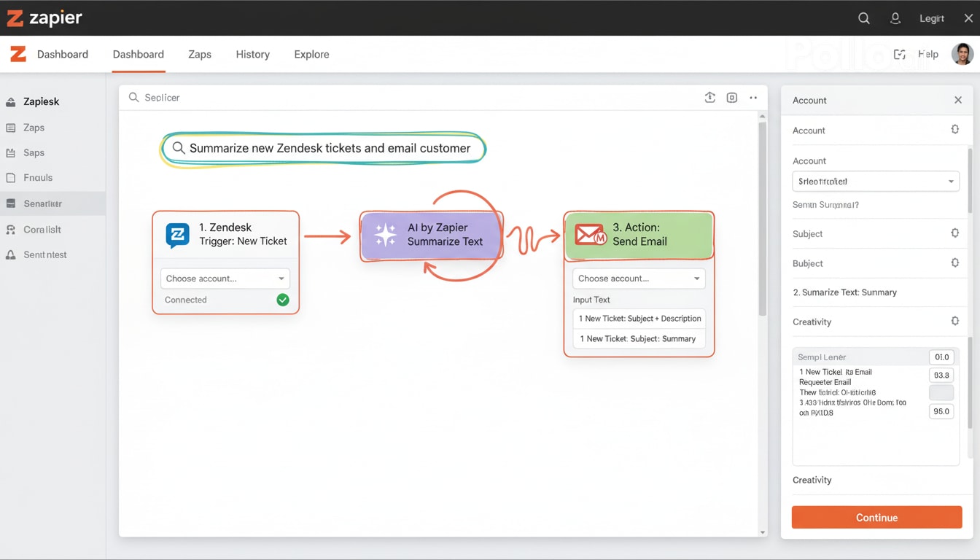Viewport: 980px width, 560px height.
Task: Click the orange Z logo in the navigation bar
Action: click(18, 54)
